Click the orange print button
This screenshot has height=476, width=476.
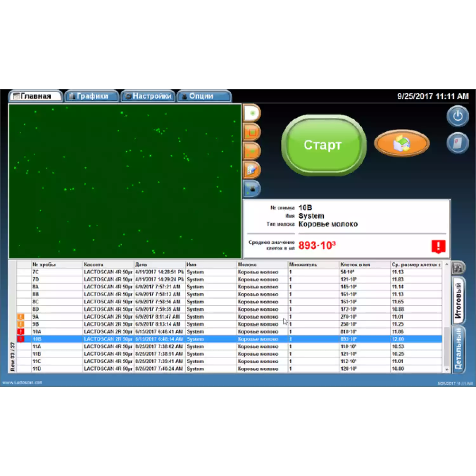click(x=402, y=143)
